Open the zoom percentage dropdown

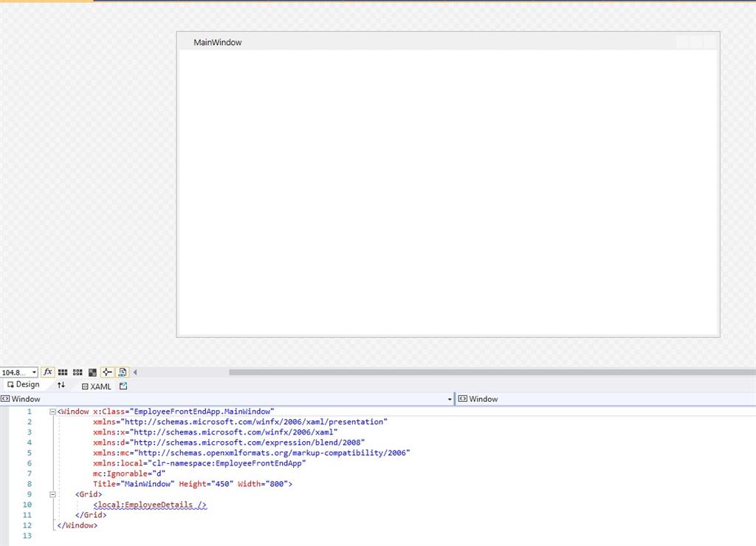click(33, 372)
